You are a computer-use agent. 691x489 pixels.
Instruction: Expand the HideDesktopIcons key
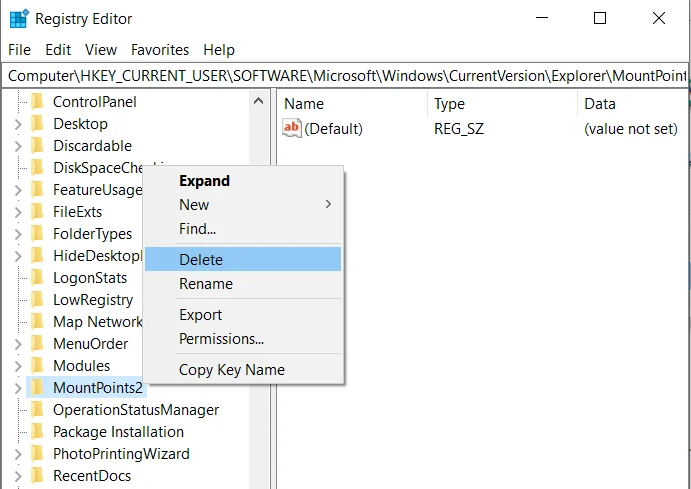(x=18, y=256)
